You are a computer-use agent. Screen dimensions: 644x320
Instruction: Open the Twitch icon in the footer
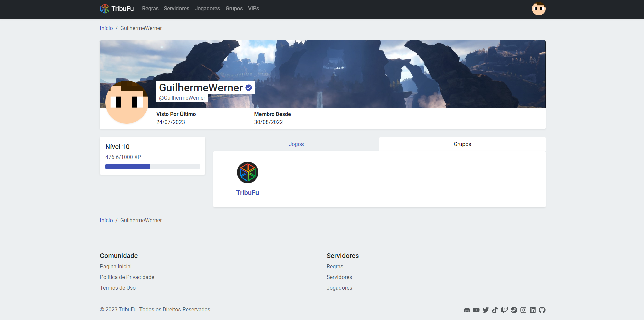[x=505, y=310]
